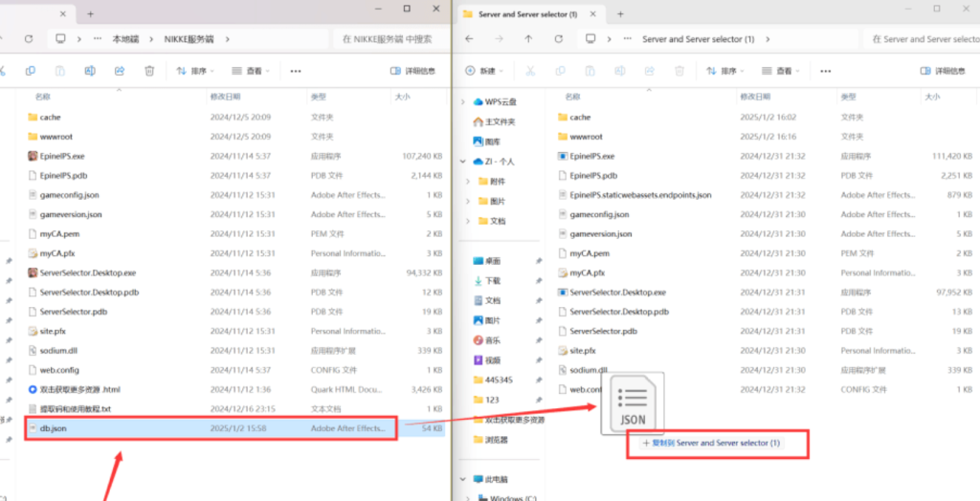Toggle 详细信息 pane in left window
The height and width of the screenshot is (501, 980).
[x=412, y=71]
